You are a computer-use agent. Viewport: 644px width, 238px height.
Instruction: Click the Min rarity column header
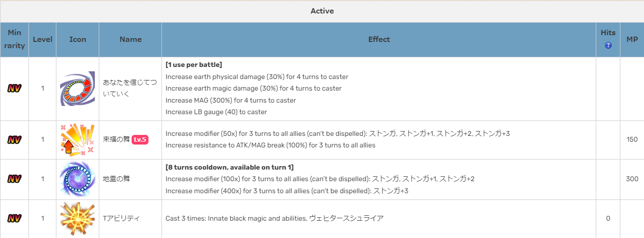click(14, 39)
